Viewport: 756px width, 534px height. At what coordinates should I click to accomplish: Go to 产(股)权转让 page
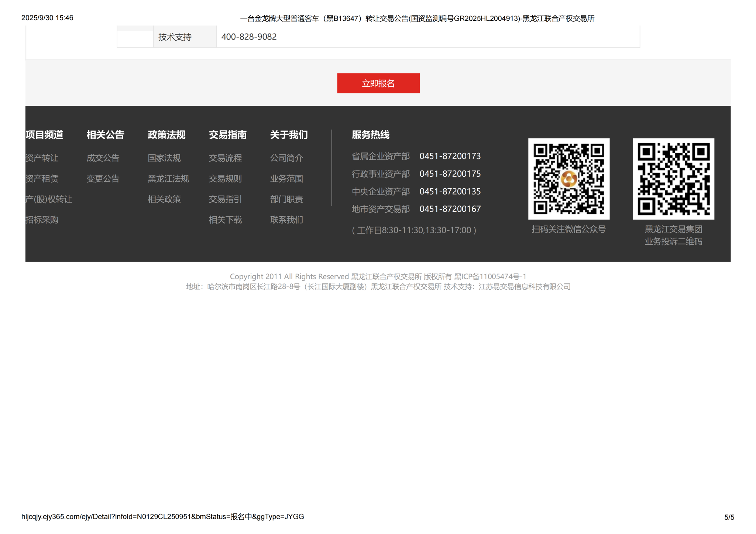tap(48, 199)
